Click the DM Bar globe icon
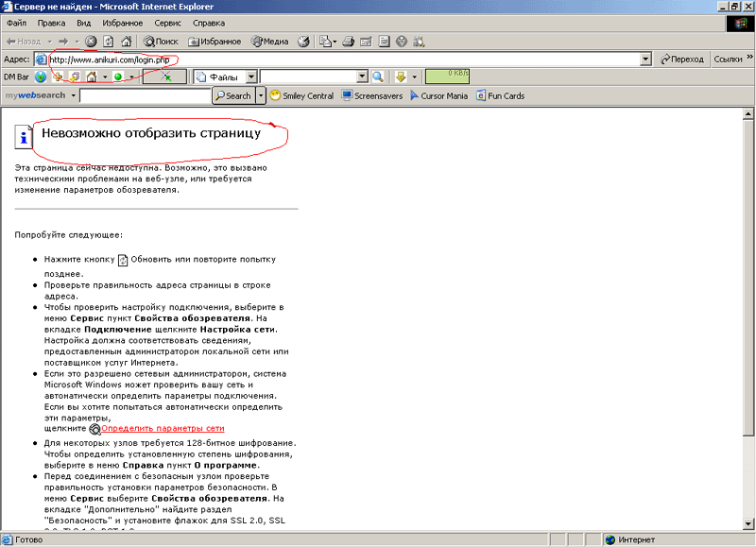The height and width of the screenshot is (547, 756). pyautogui.click(x=41, y=77)
